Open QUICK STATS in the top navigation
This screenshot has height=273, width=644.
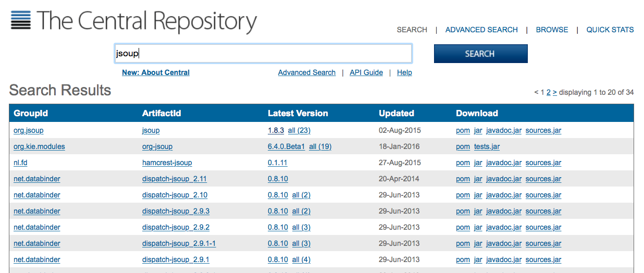(x=610, y=30)
